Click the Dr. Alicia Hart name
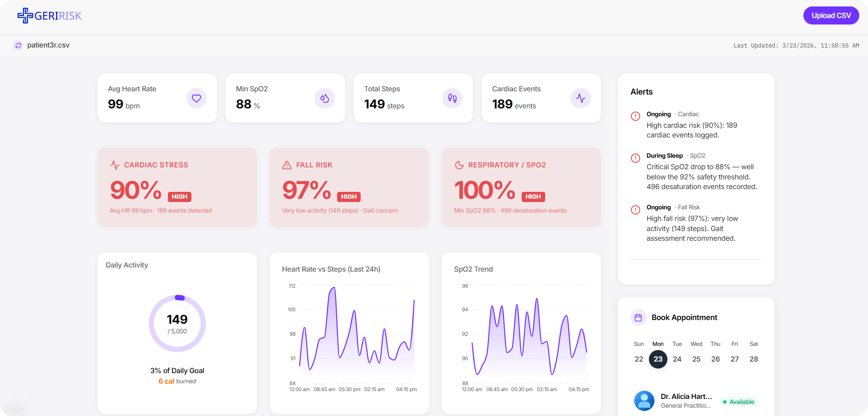 [x=686, y=397]
